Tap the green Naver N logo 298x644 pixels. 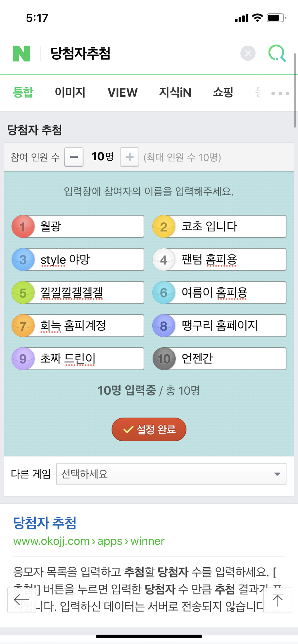coord(22,54)
